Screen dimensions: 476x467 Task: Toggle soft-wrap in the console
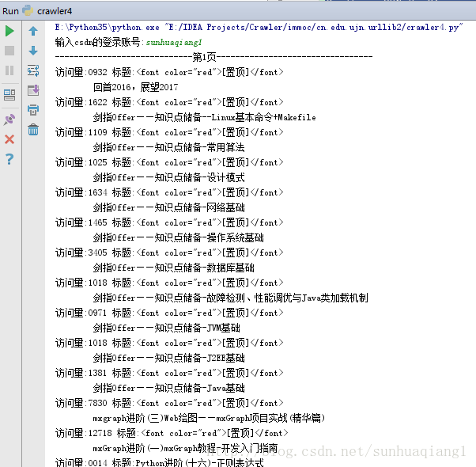33,70
